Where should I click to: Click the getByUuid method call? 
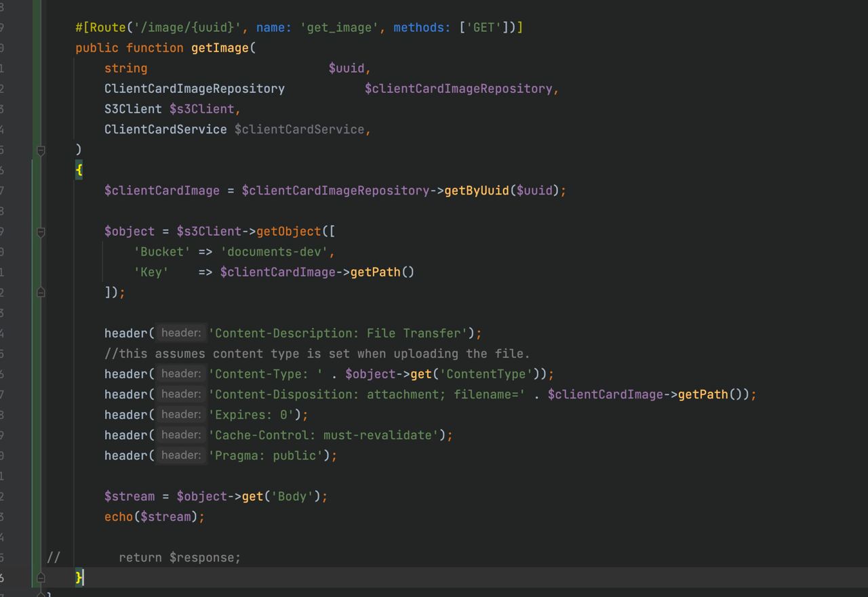point(477,190)
